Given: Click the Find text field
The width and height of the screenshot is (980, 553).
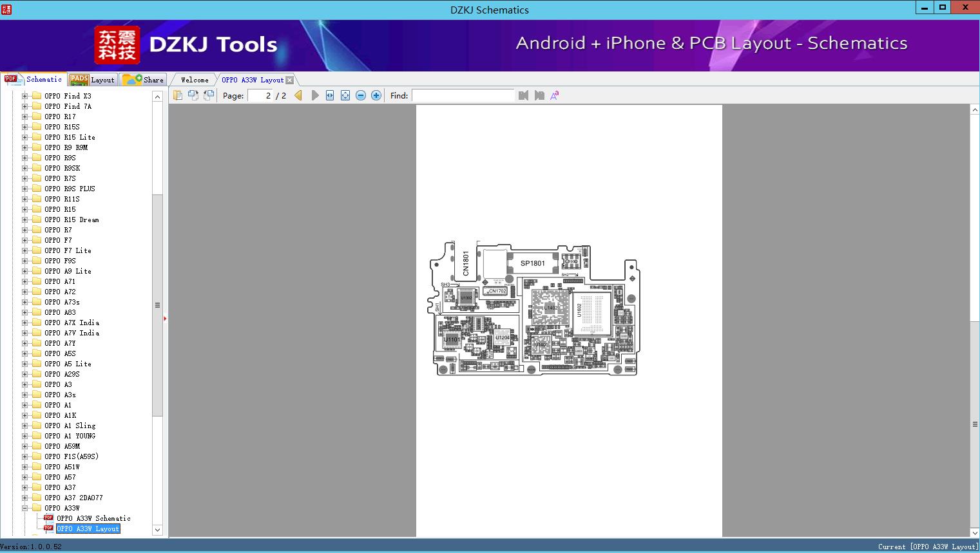Looking at the screenshot, I should click(x=463, y=95).
